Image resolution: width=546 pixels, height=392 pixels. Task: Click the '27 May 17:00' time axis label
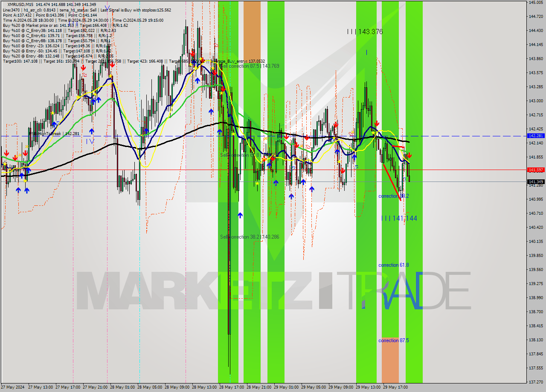68,387
